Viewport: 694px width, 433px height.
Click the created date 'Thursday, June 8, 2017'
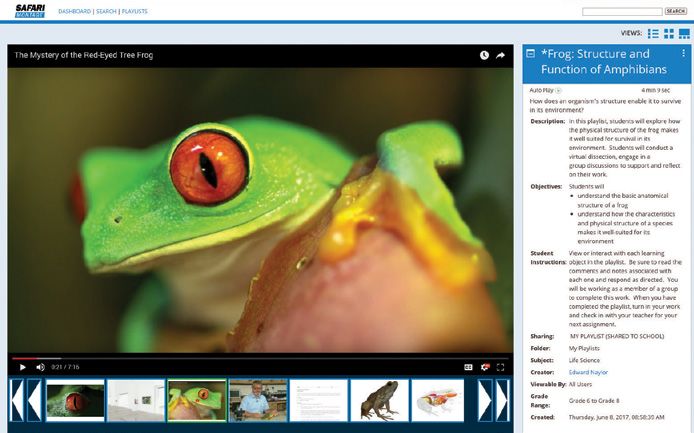pos(616,417)
